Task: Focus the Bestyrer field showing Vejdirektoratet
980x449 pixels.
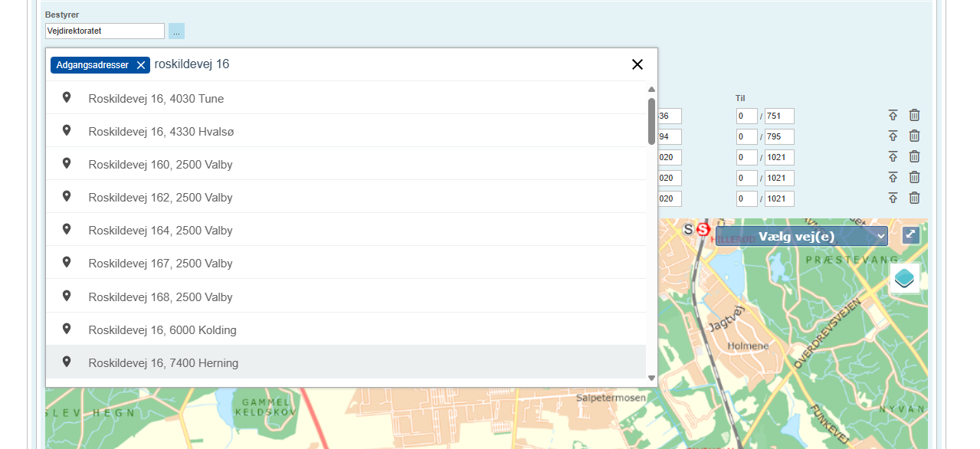Action: (x=104, y=31)
